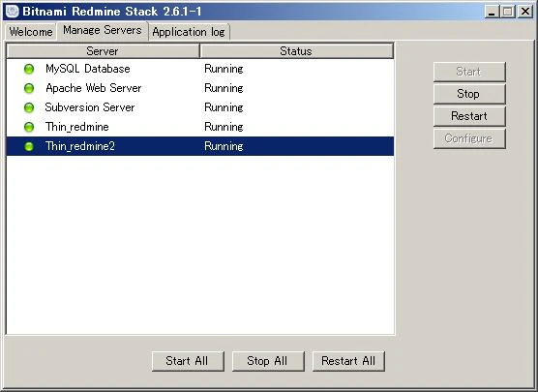Select the Thin_redmine server row
Screen dimensions: 538x392
pyautogui.click(x=200, y=128)
